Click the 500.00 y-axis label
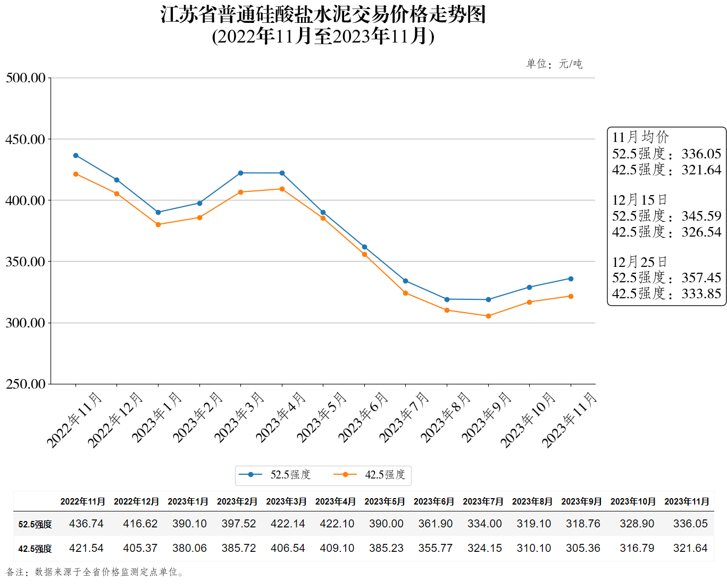 click(26, 78)
